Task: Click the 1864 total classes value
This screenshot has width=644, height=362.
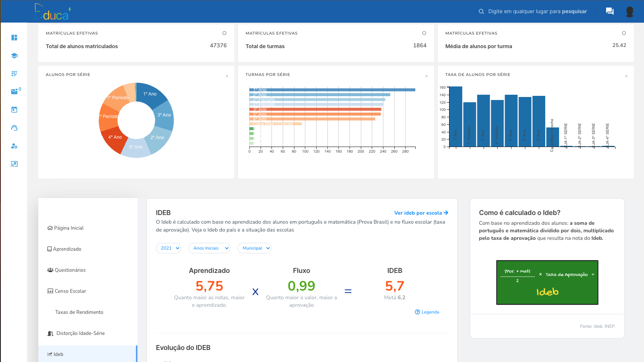Action: click(x=420, y=45)
